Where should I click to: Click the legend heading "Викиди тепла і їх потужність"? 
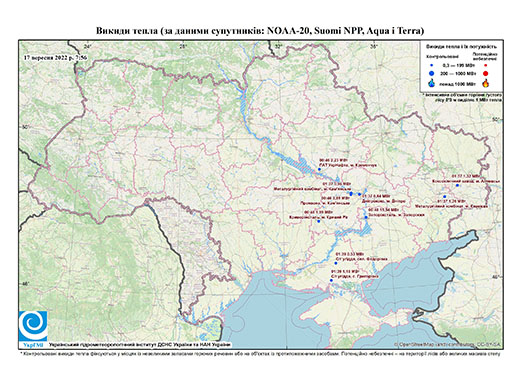[462, 47]
